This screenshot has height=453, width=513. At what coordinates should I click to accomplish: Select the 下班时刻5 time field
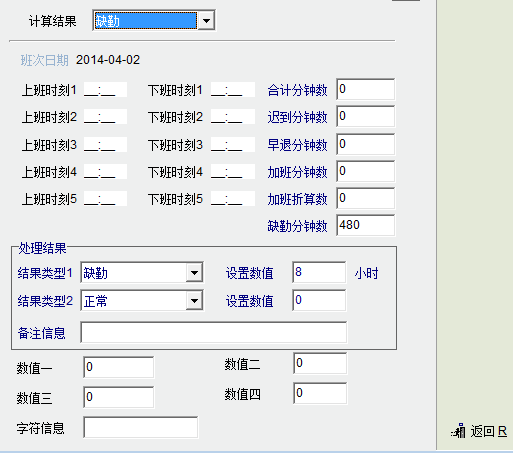233,199
